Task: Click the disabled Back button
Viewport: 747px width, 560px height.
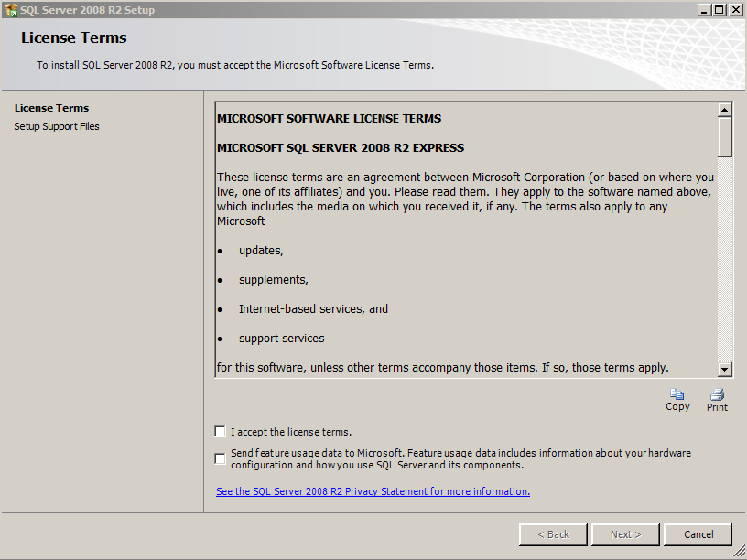Action: pos(553,534)
